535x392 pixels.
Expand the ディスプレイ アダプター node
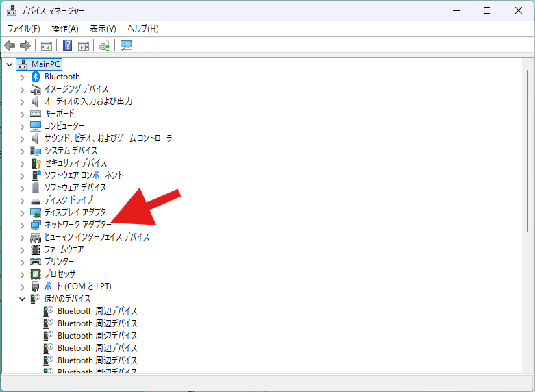[22, 212]
